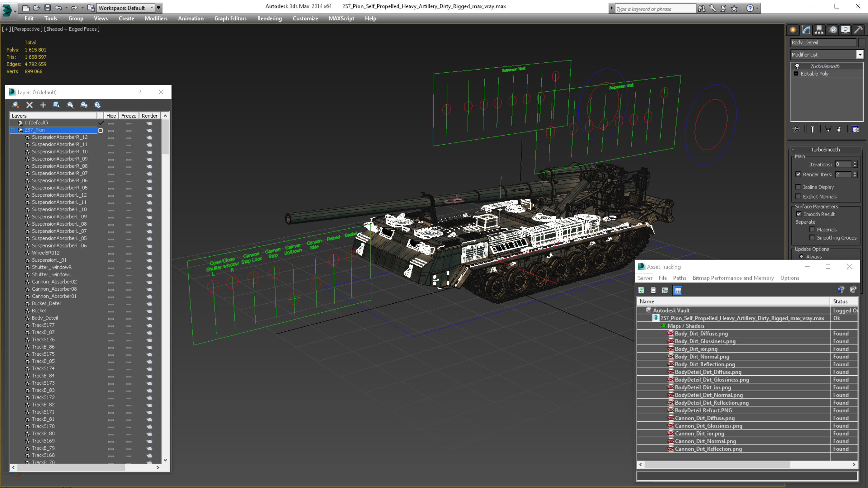Screen dimensions: 868x488
Task: Toggle TurboSmooth modifier lightbulb visibility
Action: 797,66
